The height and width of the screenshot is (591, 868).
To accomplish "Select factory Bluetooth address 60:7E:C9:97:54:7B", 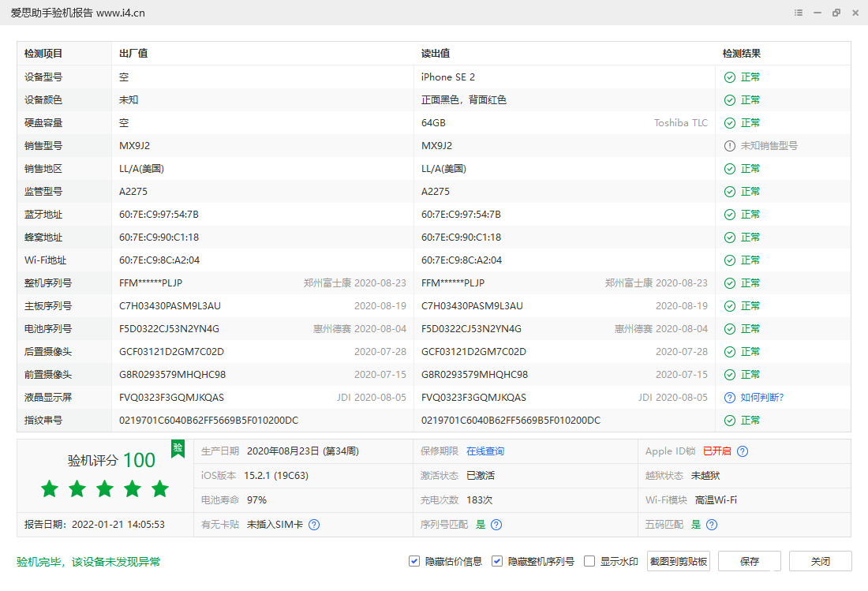I will [159, 215].
